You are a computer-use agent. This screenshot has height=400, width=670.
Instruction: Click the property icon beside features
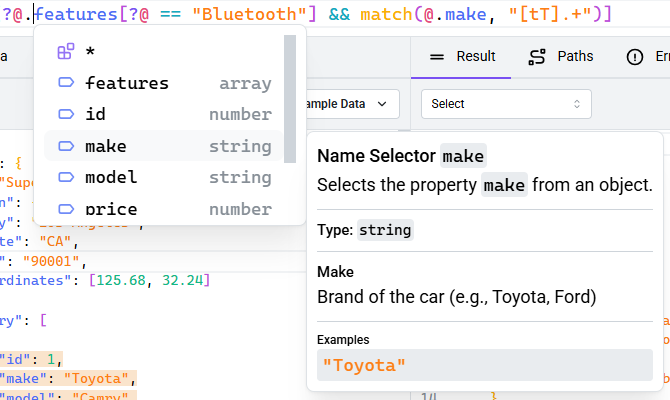pos(66,82)
